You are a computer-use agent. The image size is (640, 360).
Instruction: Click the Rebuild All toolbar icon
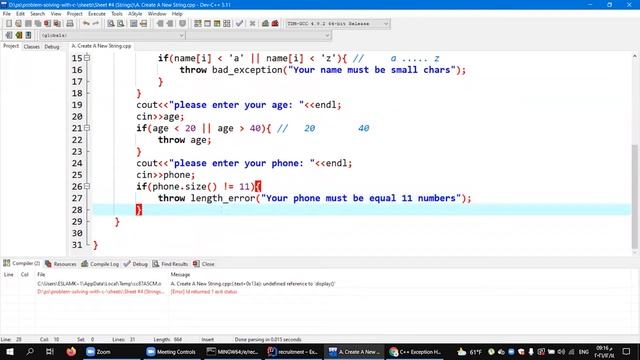227,24
